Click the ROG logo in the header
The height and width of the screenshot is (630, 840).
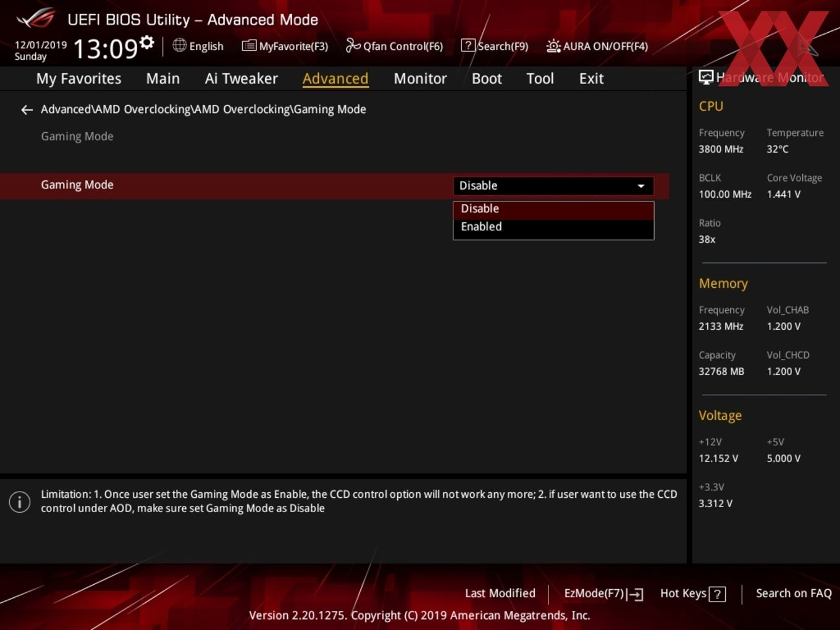36,19
